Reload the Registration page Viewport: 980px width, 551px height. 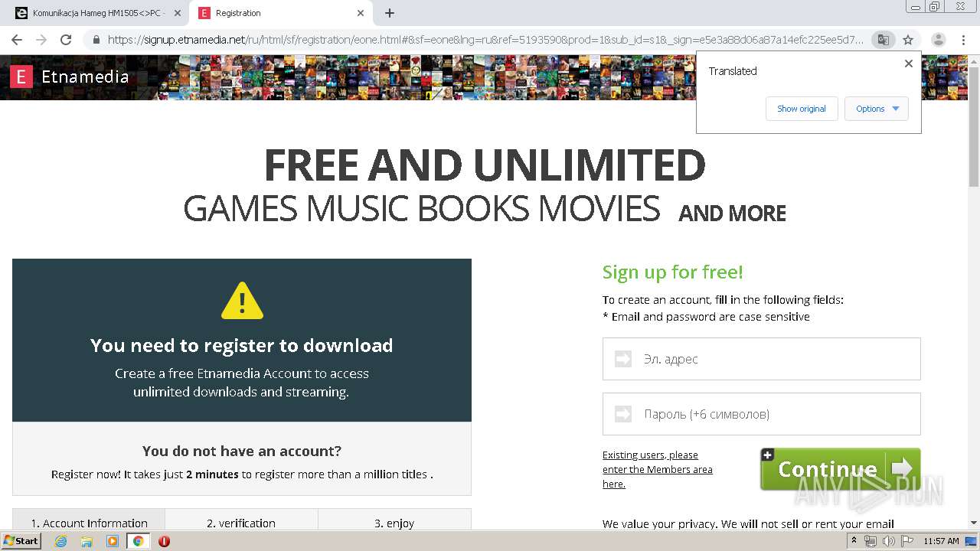click(66, 40)
